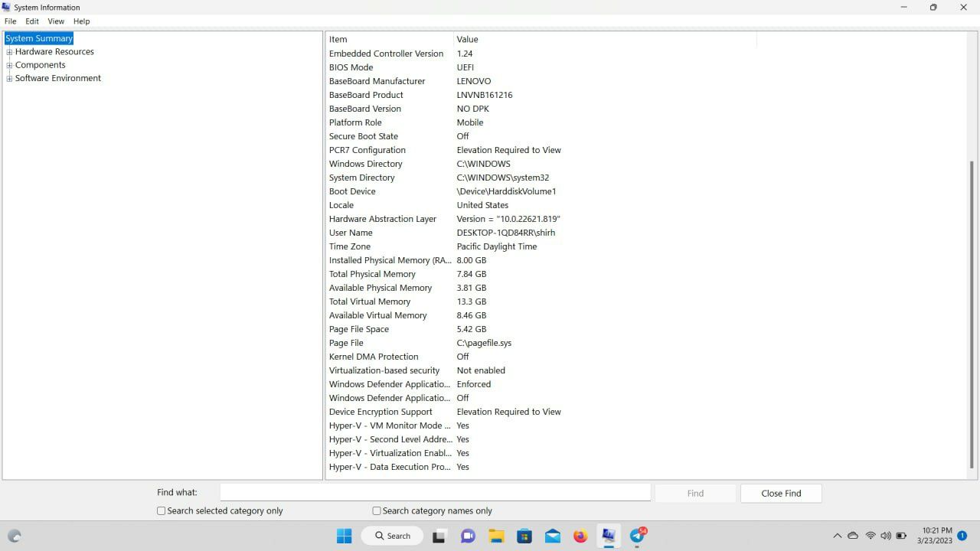Open Telegram from the taskbar
The width and height of the screenshot is (980, 551).
tap(637, 536)
